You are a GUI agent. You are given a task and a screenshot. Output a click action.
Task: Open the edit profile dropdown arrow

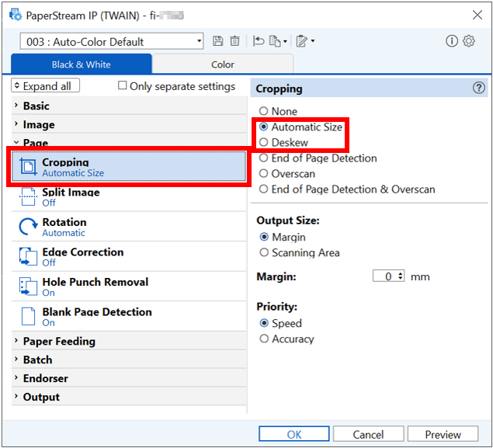[313, 41]
